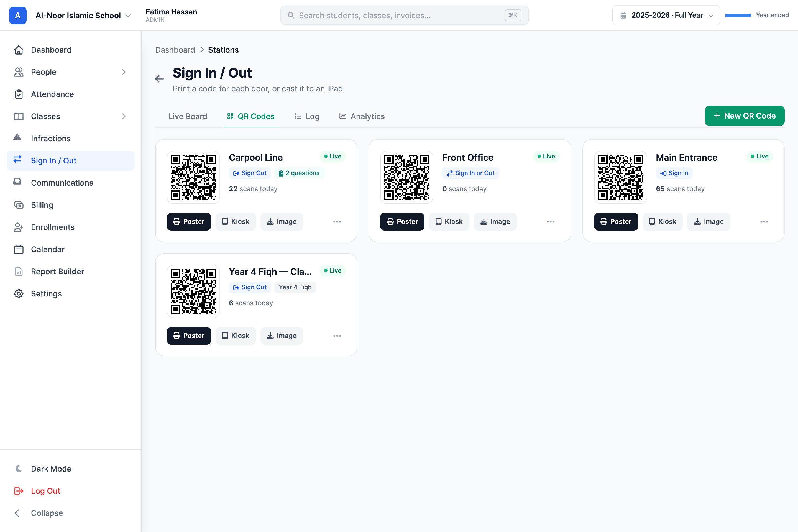
Task: Click the Fatima Hassan admin name
Action: pos(171,12)
